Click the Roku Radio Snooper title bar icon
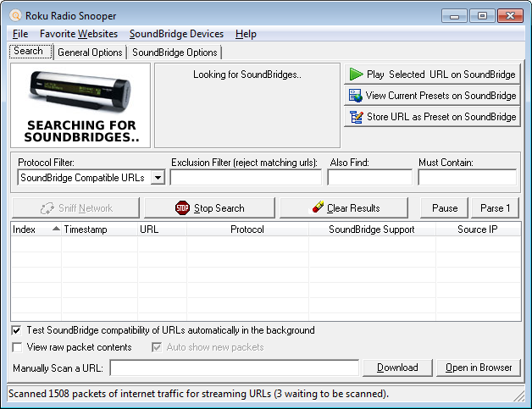532x409 pixels. click(15, 15)
